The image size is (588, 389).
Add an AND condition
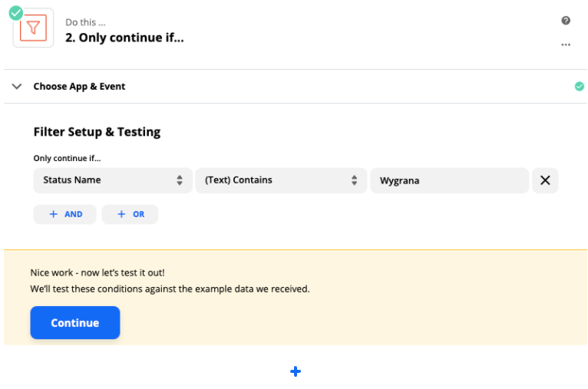(65, 214)
